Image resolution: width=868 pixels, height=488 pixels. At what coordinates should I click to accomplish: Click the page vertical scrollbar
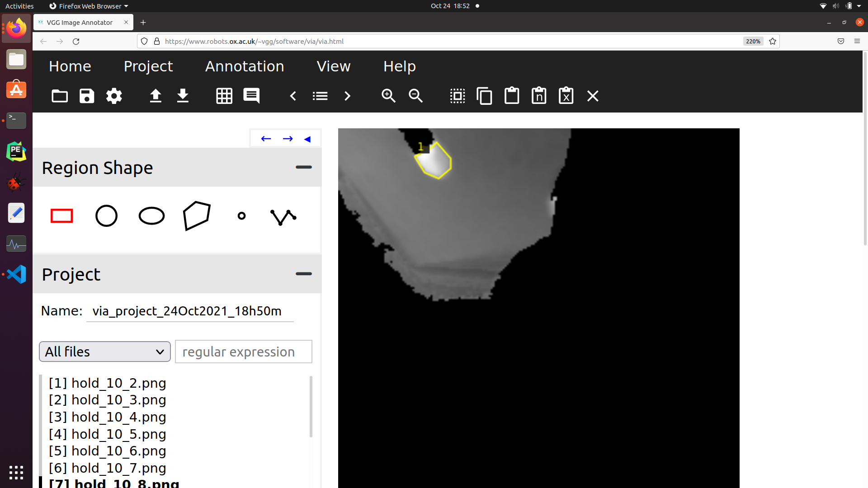click(x=865, y=149)
